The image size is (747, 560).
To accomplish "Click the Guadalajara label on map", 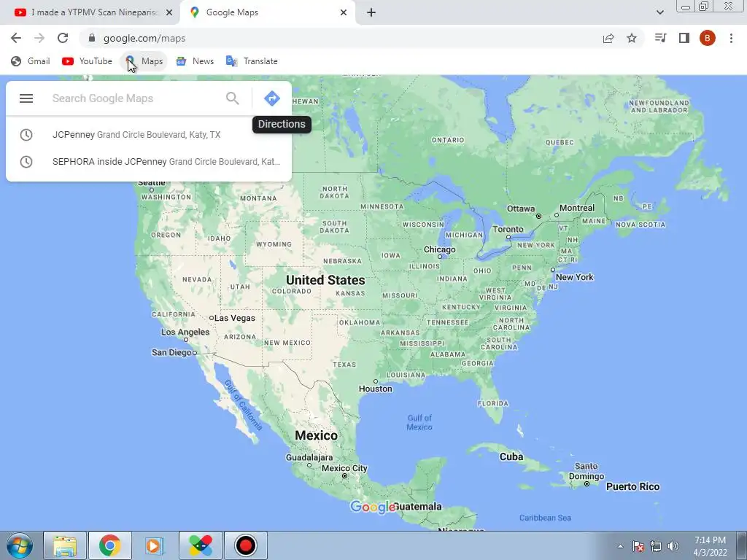I will click(309, 458).
